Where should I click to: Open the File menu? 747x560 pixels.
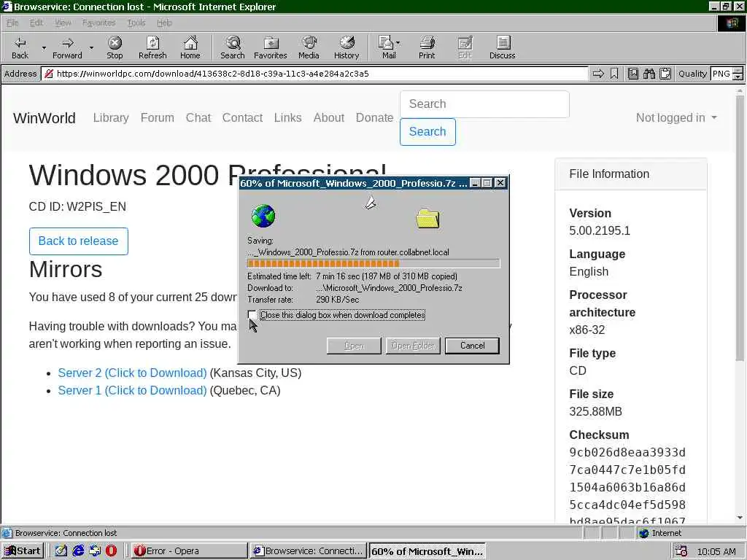point(12,23)
